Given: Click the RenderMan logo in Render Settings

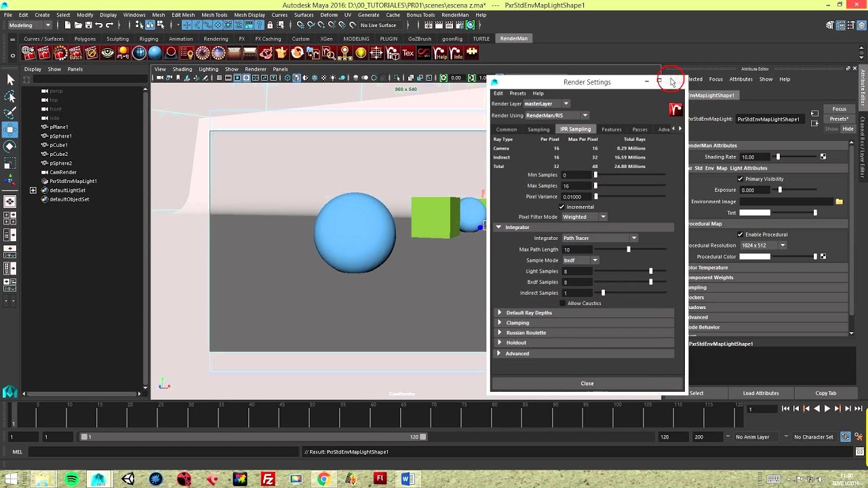Looking at the screenshot, I should [x=675, y=110].
